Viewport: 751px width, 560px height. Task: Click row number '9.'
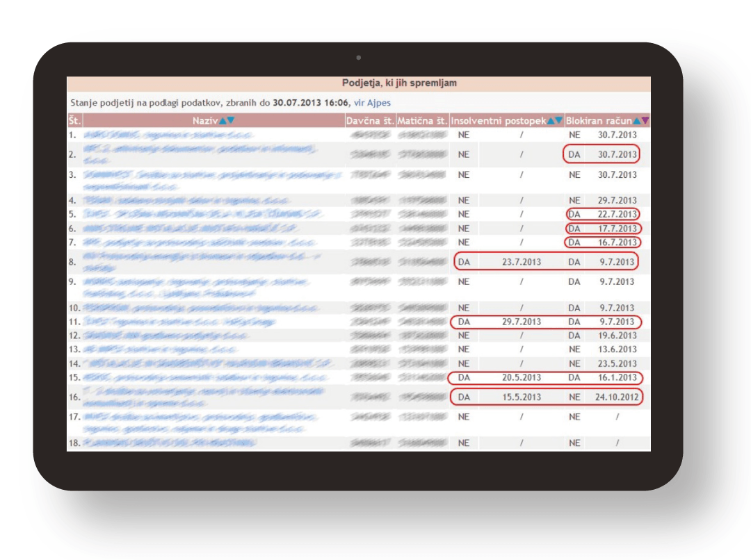coord(72,282)
